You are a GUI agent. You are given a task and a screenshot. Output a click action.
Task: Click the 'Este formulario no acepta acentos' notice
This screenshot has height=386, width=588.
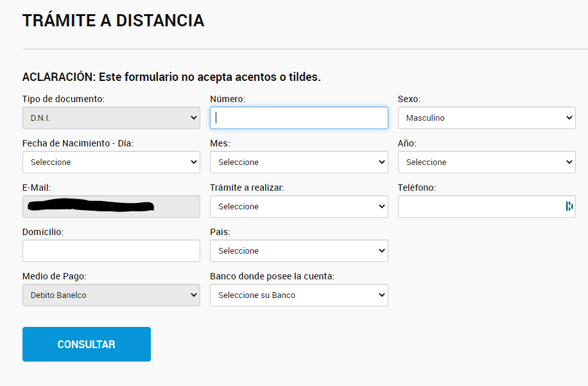[x=171, y=77]
